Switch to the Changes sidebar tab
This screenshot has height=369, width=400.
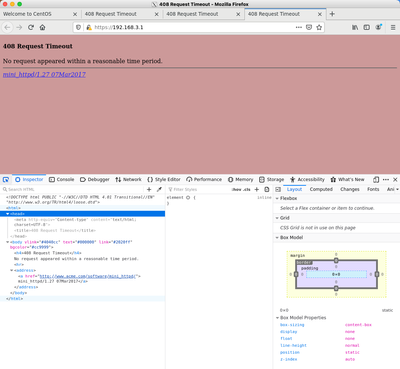350,189
